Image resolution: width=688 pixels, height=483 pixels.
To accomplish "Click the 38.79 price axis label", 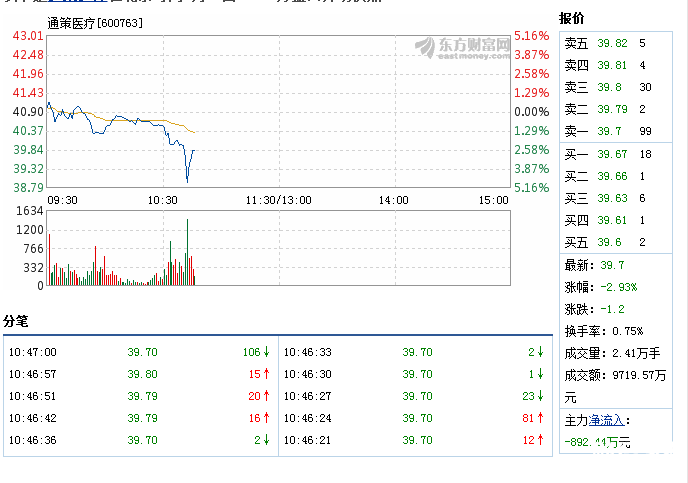I will click(x=28, y=188).
